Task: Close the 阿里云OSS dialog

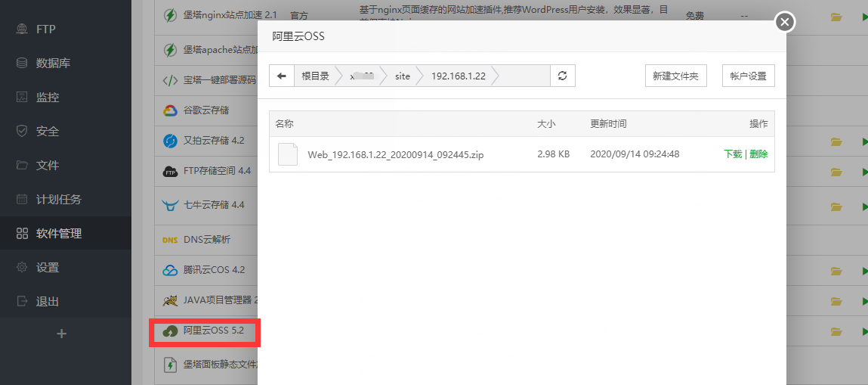Action: click(x=785, y=22)
